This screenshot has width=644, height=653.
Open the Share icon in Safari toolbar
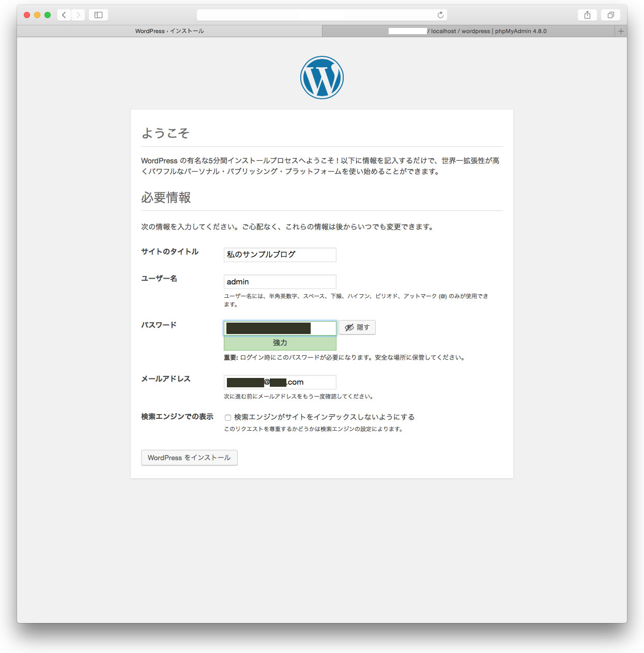pos(587,15)
